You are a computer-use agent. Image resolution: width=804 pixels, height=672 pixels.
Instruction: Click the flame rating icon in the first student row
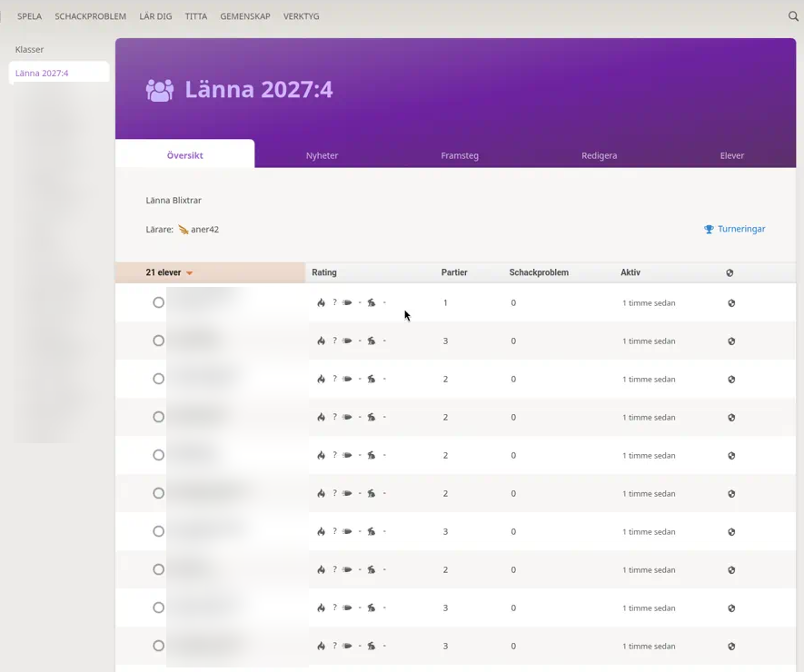point(321,303)
